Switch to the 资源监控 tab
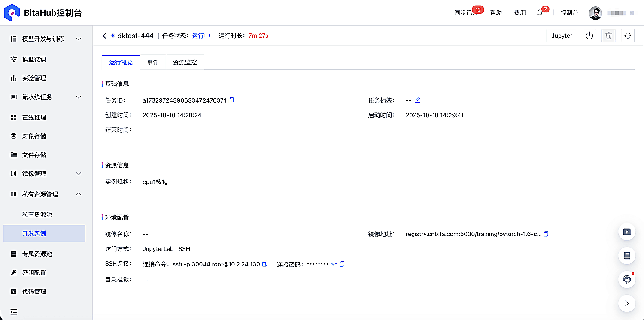The image size is (644, 320). [185, 62]
